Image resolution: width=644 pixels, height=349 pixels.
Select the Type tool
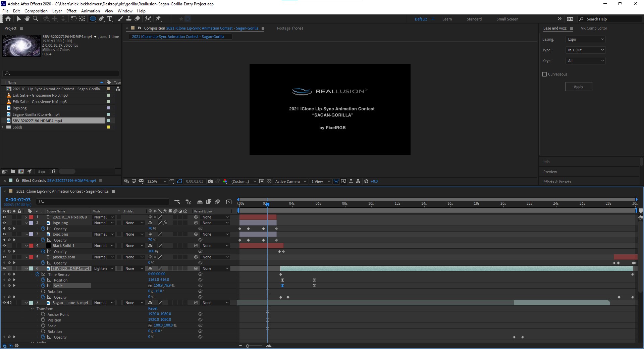tap(110, 19)
